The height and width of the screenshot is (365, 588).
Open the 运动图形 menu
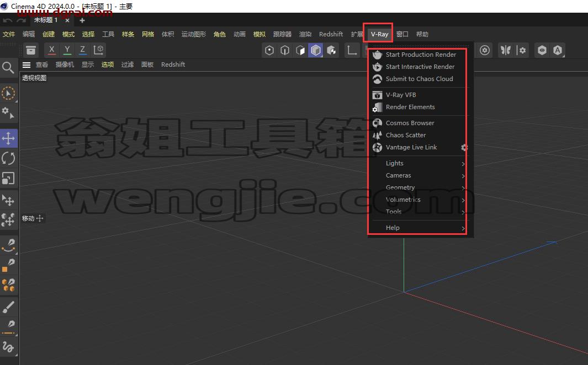pyautogui.click(x=193, y=34)
